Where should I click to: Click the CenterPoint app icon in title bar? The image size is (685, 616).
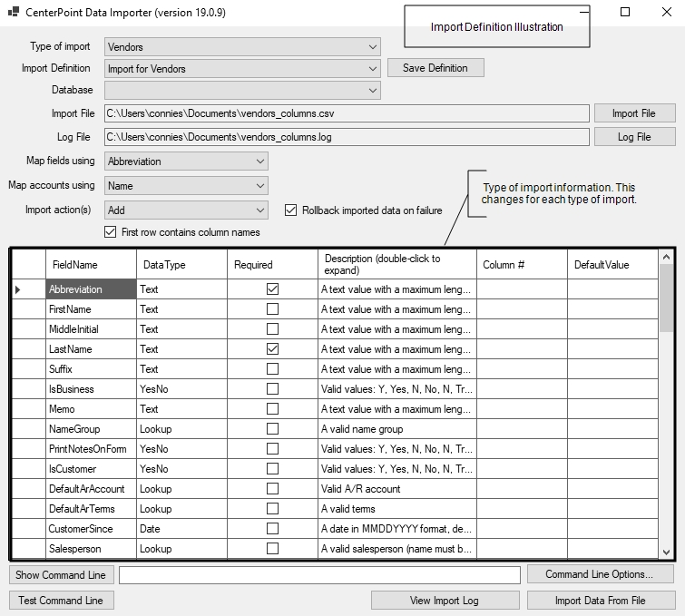[13, 13]
